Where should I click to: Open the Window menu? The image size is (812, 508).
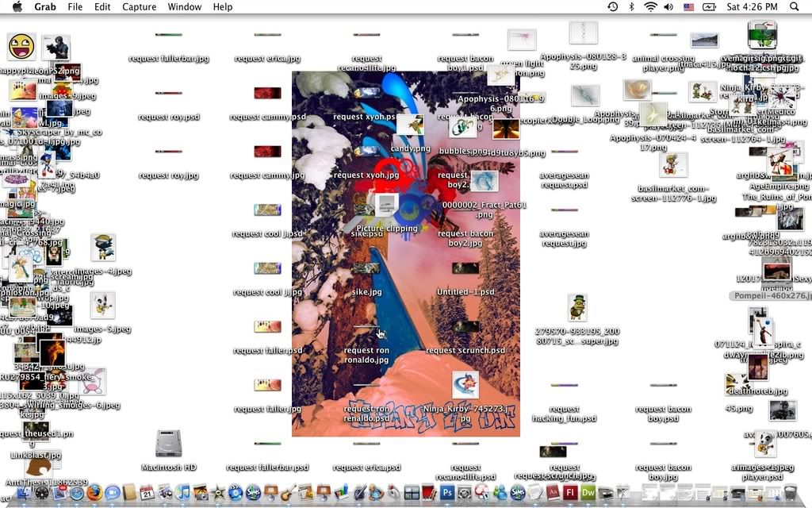pos(184,7)
